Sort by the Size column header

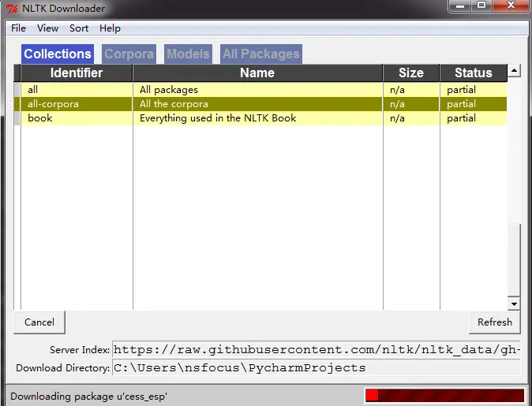411,73
